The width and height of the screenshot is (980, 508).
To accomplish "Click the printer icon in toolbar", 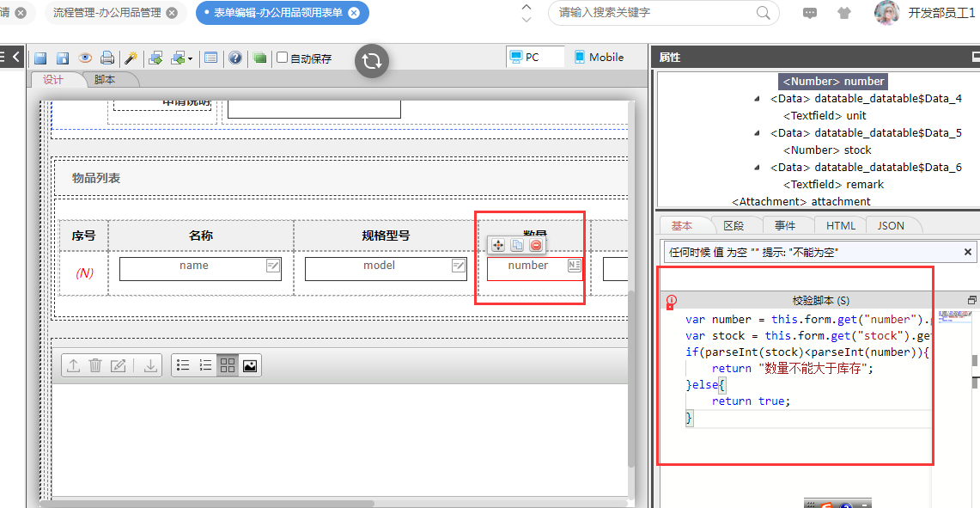I will click(107, 58).
